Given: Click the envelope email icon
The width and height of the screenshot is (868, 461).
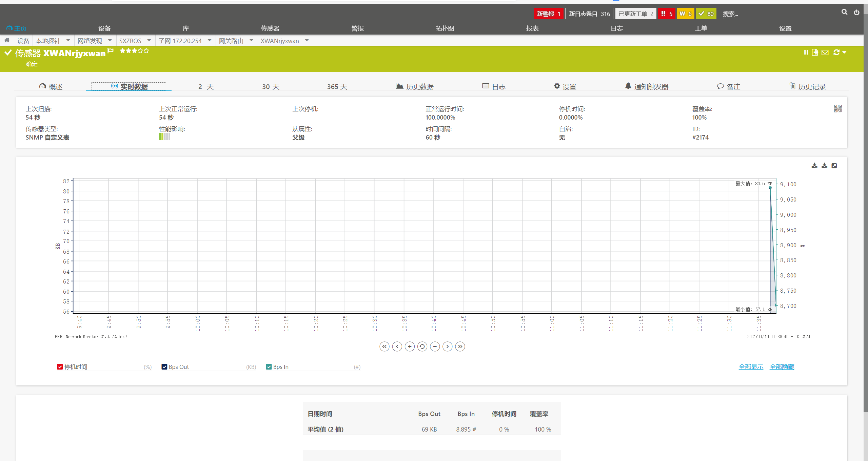Looking at the screenshot, I should [x=825, y=53].
